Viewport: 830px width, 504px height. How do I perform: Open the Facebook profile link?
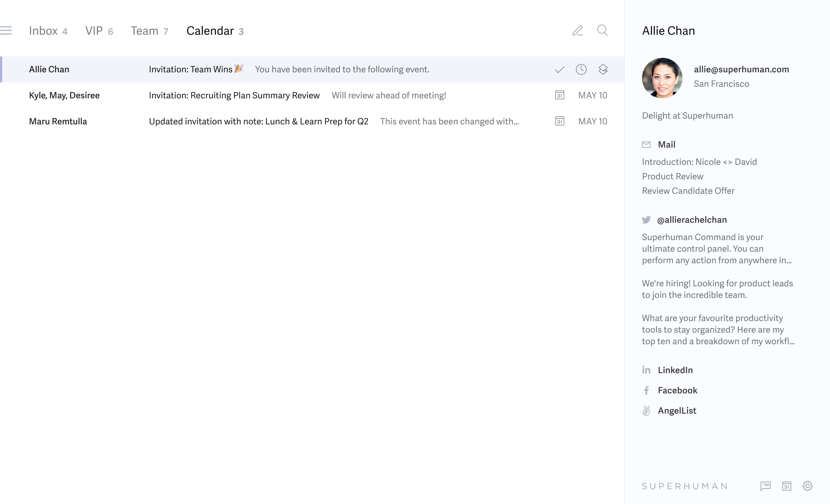pos(677,390)
